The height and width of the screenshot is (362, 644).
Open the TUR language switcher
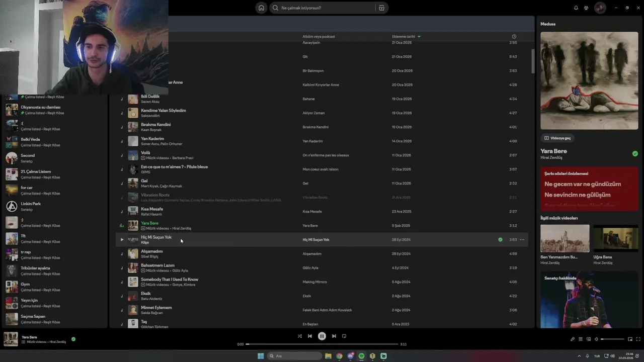click(x=597, y=356)
